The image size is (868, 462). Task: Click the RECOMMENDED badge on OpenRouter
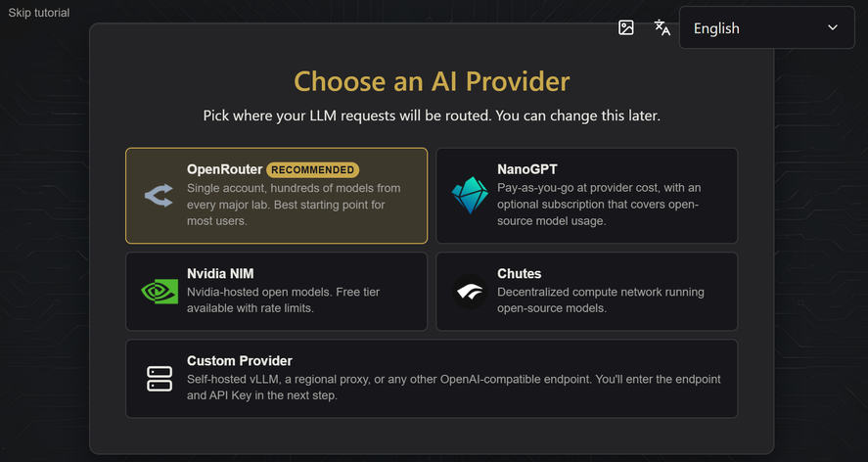tap(313, 169)
